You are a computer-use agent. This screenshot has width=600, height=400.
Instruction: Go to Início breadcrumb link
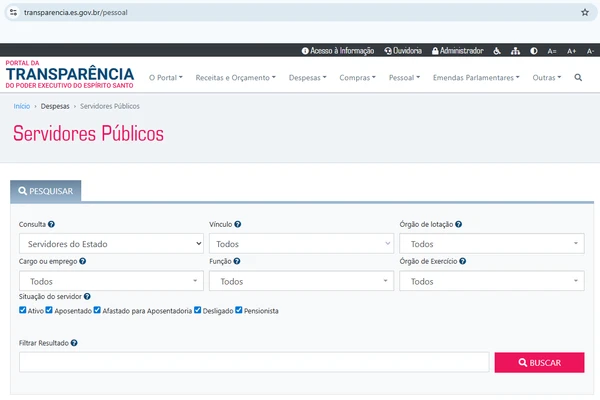click(x=22, y=105)
